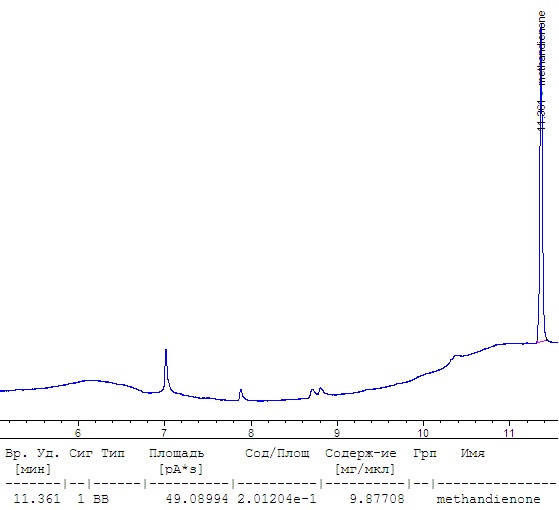Viewport: 559px width, 510px height.
Task: Click the 11.361 retention time annotation on peak
Action: (542, 115)
